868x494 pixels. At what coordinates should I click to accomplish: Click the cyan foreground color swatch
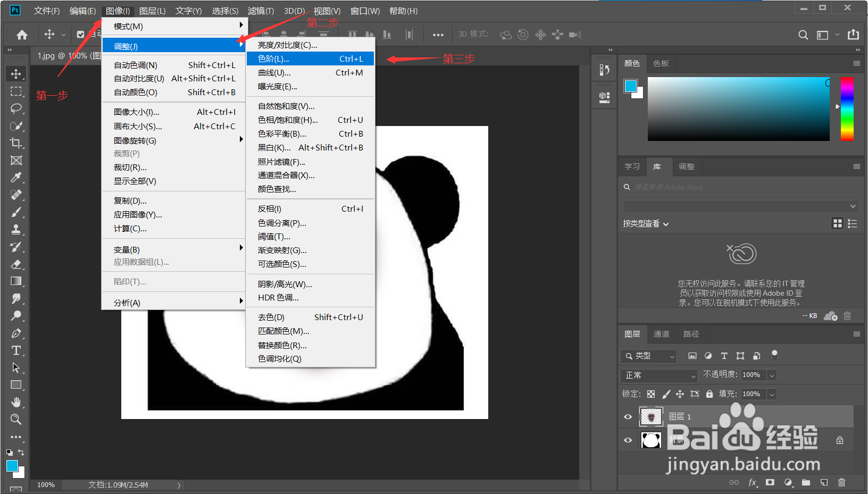click(12, 466)
